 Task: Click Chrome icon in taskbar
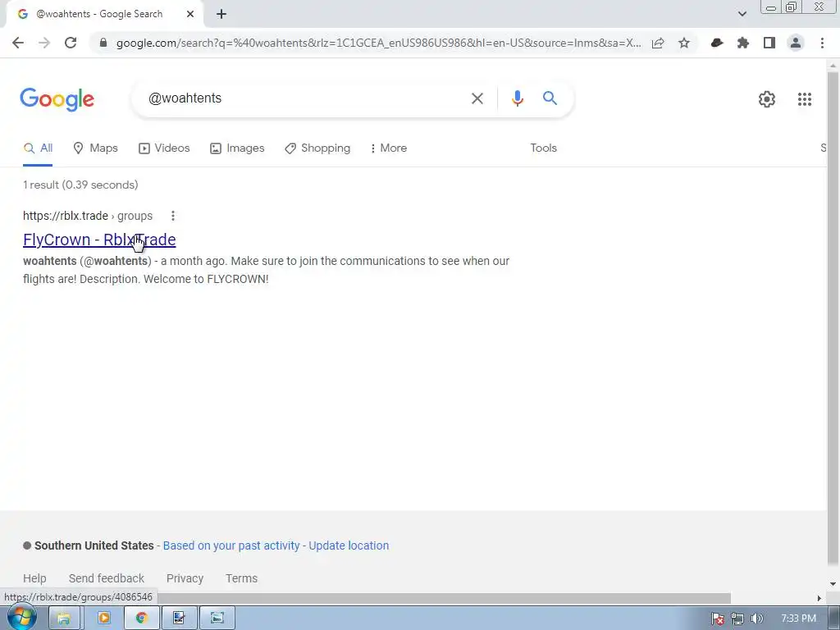click(x=141, y=619)
